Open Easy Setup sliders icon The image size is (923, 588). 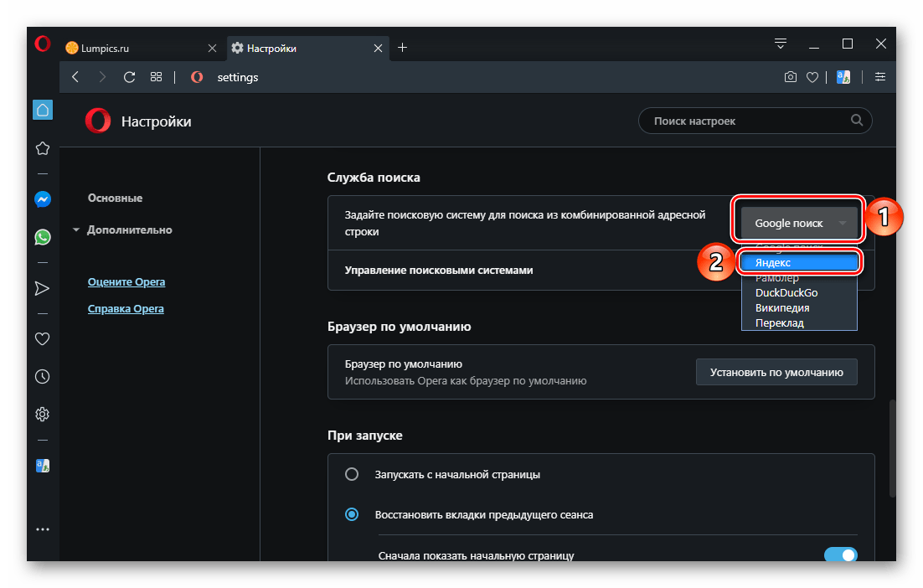(x=880, y=77)
